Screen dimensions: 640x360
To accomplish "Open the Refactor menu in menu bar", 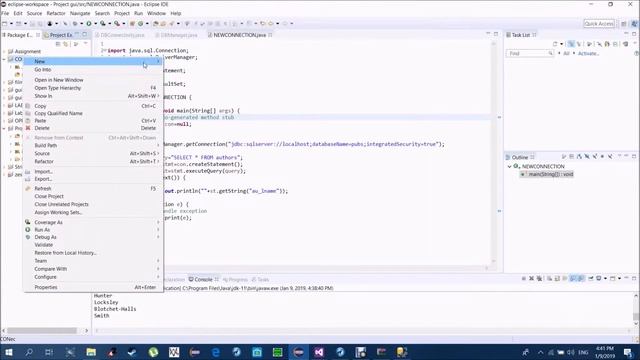I will [x=56, y=13].
